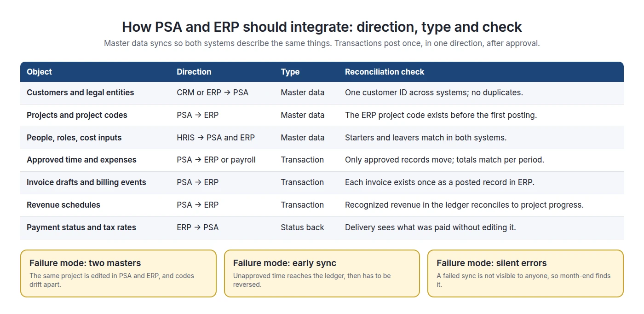Select Transaction type in Invoice drafts row

click(302, 182)
